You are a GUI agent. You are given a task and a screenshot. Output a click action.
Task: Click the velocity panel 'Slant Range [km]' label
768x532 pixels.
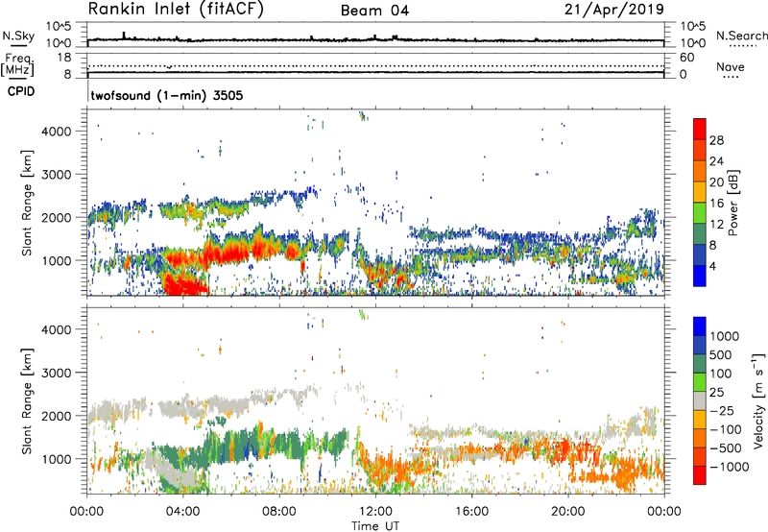pyautogui.click(x=26, y=400)
